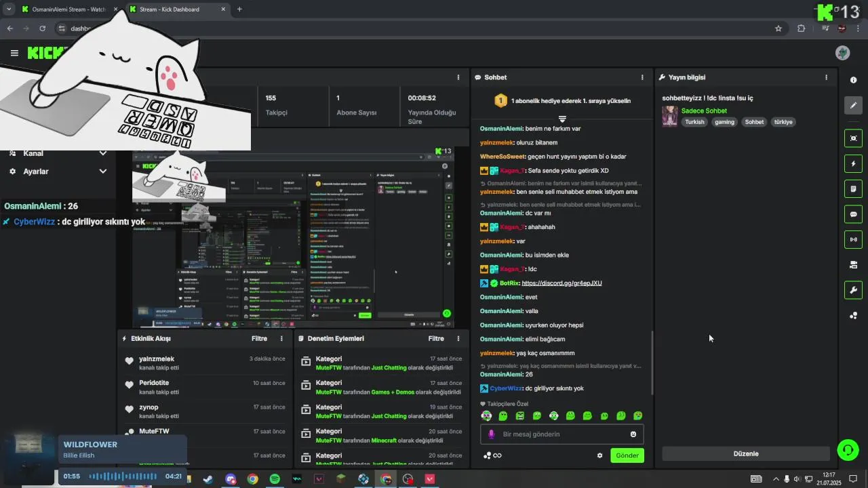Screen dimensions: 868x488
Task: Seek within the WILDFLOWER song waveform
Action: pyautogui.click(x=123, y=476)
